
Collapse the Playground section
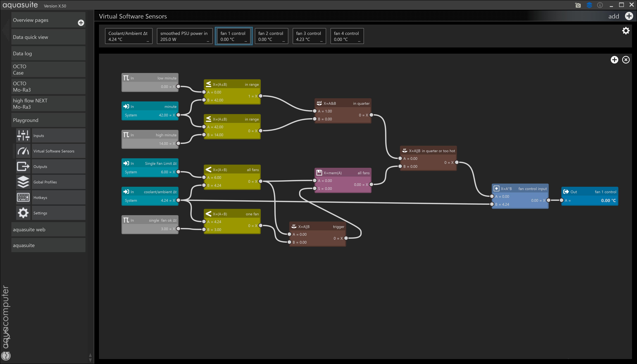tap(48, 120)
